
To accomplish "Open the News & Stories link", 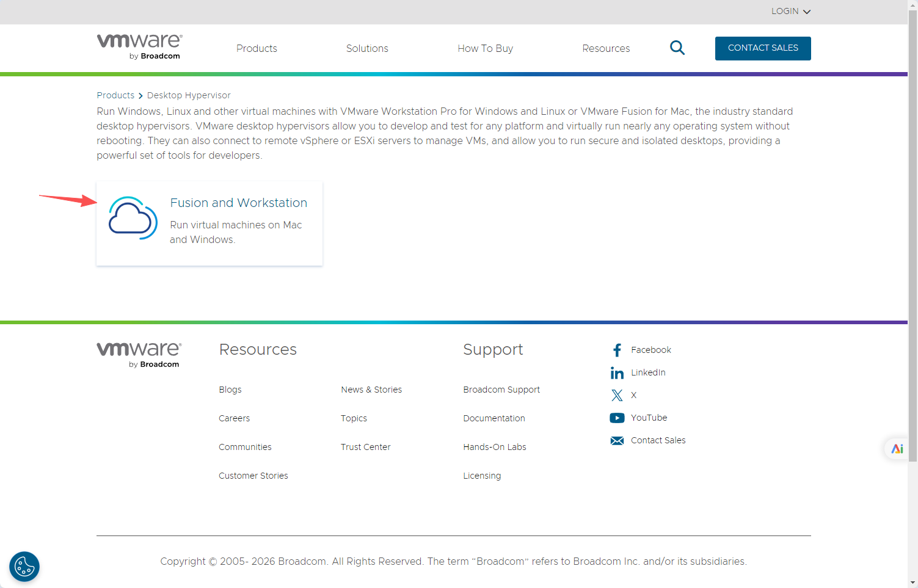I will pyautogui.click(x=371, y=390).
